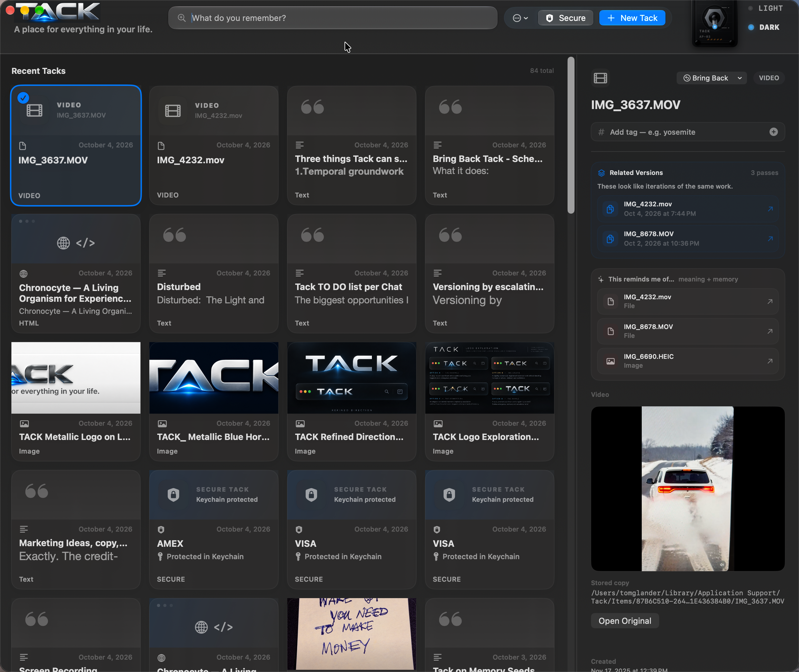Click the film strip icon in detail panel
Image resolution: width=799 pixels, height=672 pixels.
click(601, 78)
